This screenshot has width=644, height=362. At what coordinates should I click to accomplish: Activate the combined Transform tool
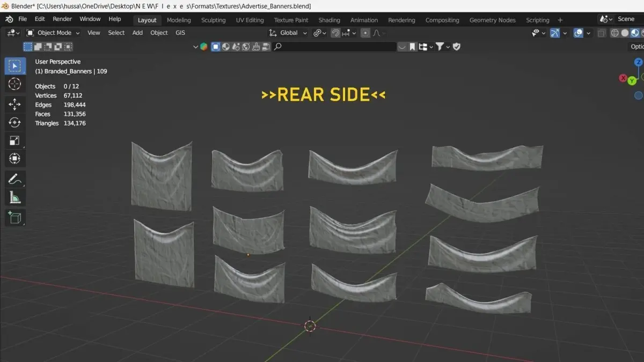point(14,159)
